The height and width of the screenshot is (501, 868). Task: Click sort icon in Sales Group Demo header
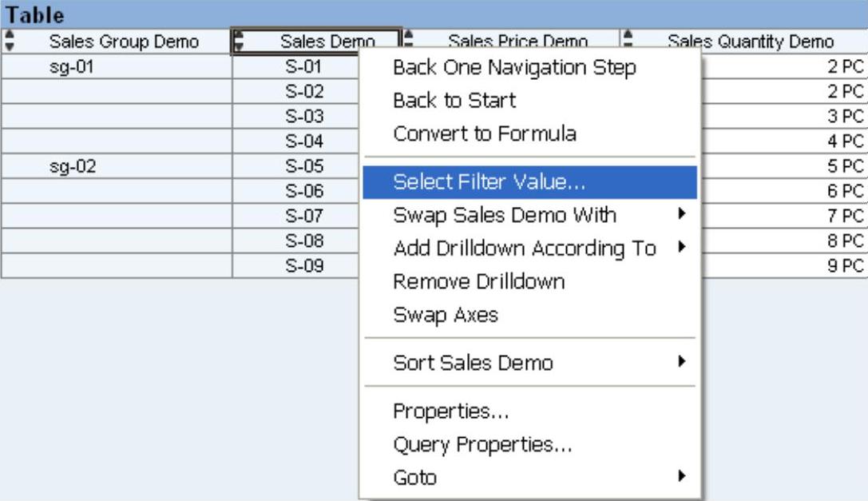(9, 41)
